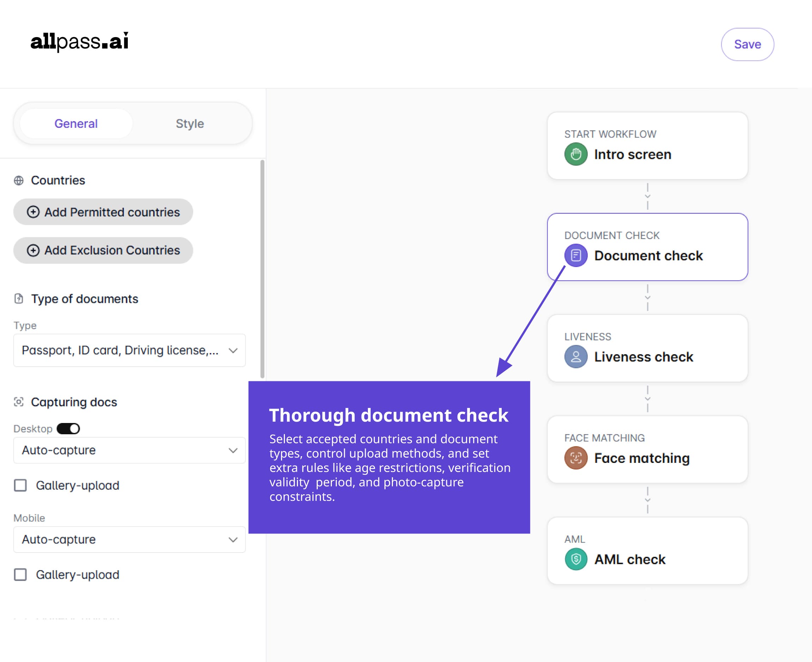This screenshot has height=662, width=812.
Task: Switch to the General tab
Action: coord(76,124)
